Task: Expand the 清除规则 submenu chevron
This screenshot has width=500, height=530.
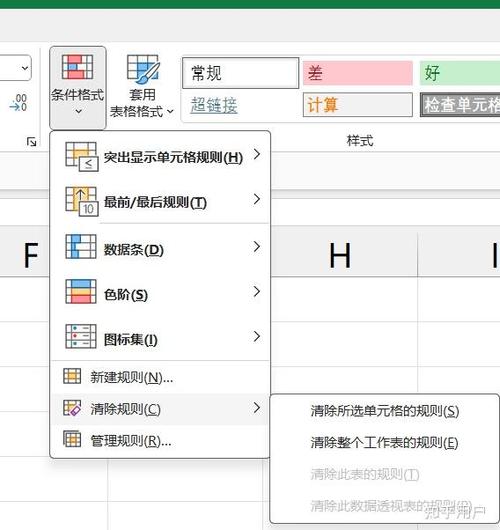Action: 257,408
